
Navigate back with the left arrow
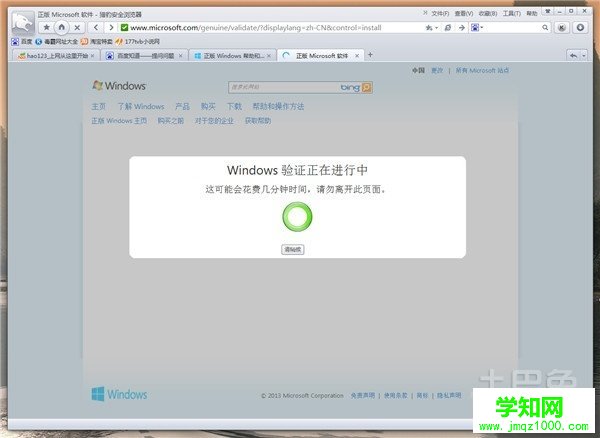[x=96, y=28]
